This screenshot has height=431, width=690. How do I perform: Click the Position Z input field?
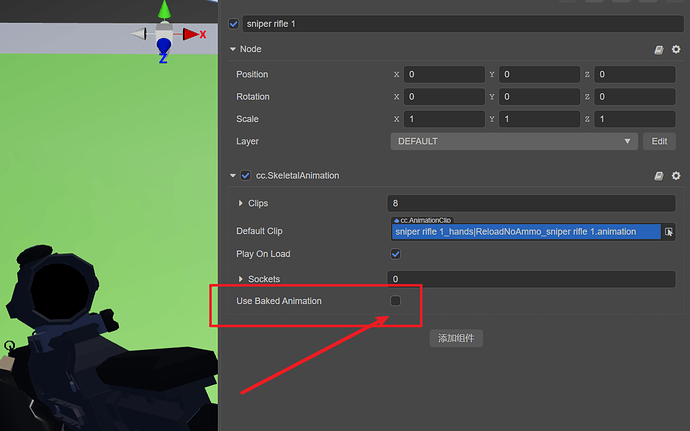[635, 74]
